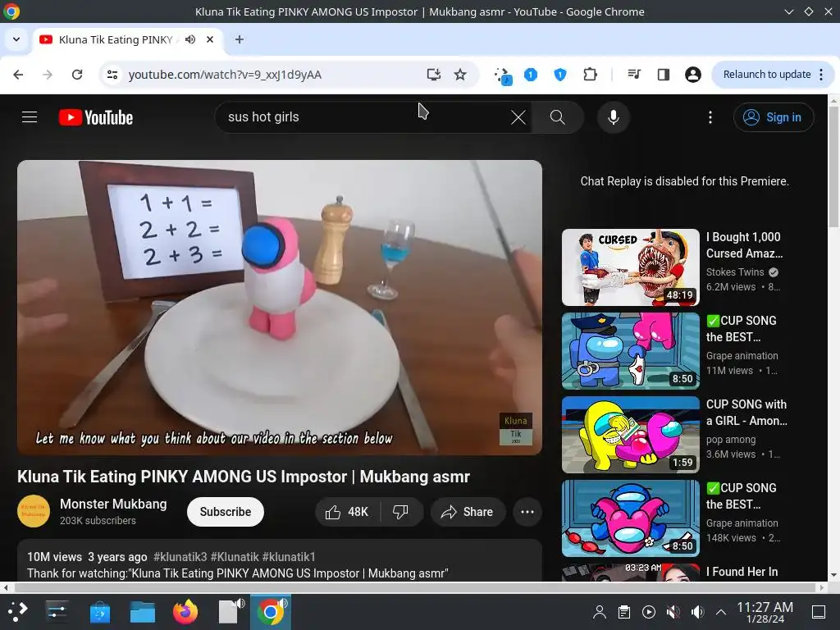
Task: Open the file manager taskbar icon
Action: tap(143, 612)
